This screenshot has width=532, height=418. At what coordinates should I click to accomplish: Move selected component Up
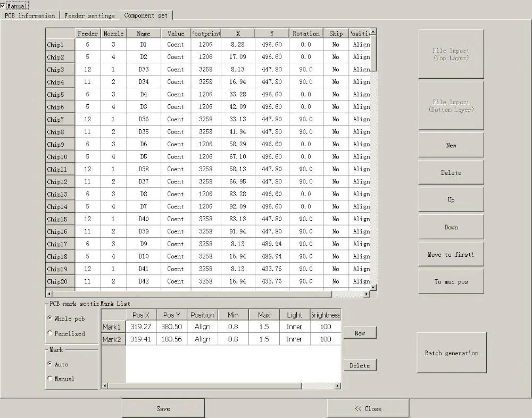451,200
